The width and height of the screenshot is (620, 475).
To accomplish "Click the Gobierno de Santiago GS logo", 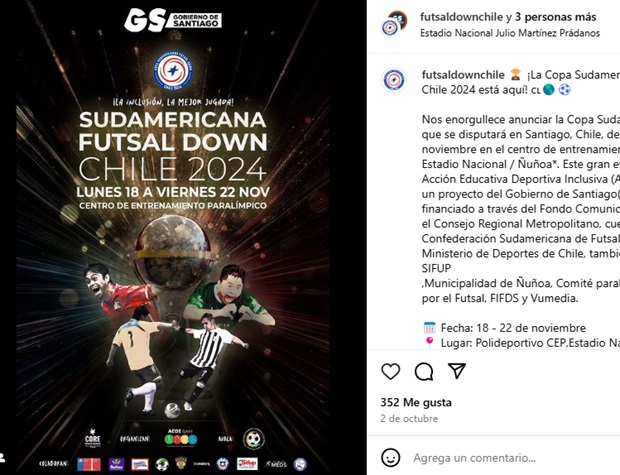I will (x=173, y=20).
